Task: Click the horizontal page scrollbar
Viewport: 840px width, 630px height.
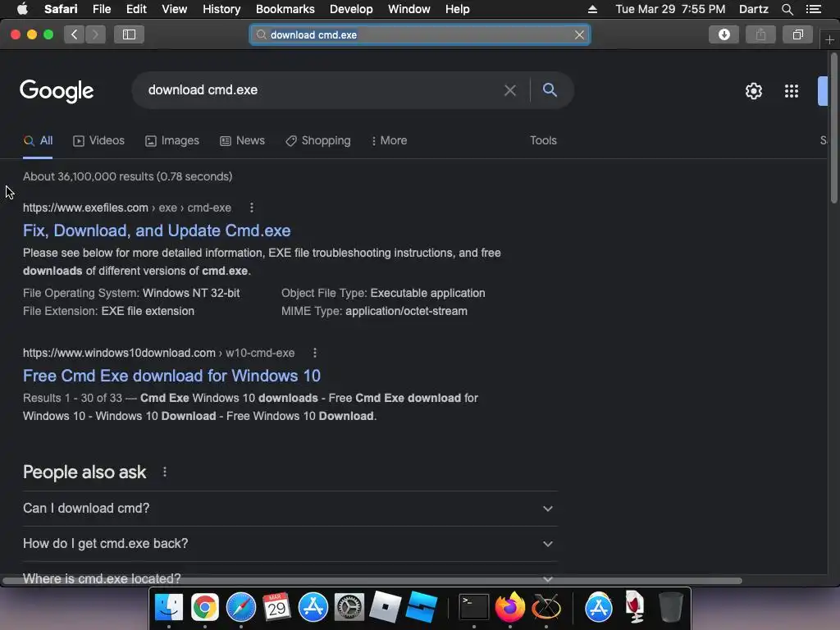Action: 372,581
